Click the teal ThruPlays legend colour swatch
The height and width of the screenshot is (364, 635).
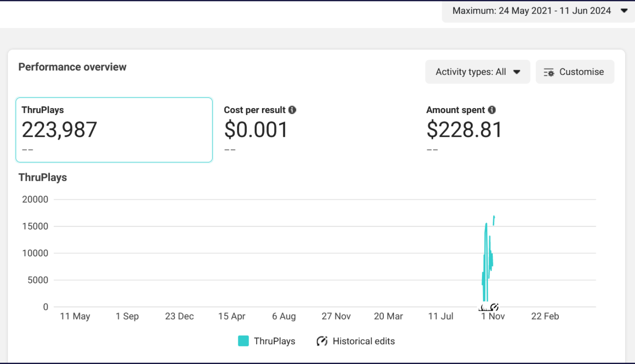tap(243, 341)
